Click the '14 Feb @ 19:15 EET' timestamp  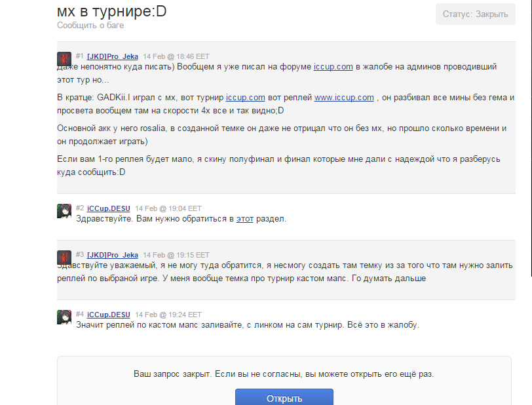(176, 255)
